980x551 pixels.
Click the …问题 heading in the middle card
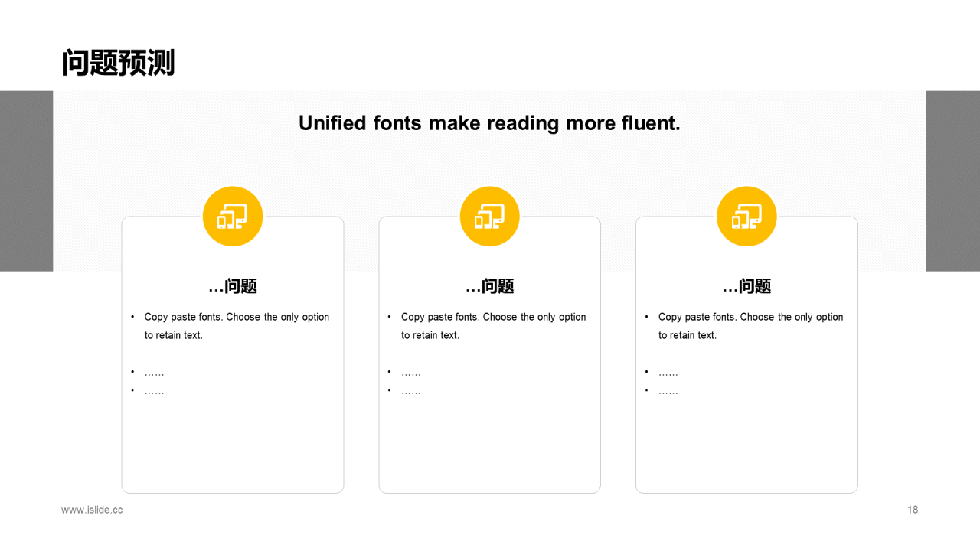489,286
